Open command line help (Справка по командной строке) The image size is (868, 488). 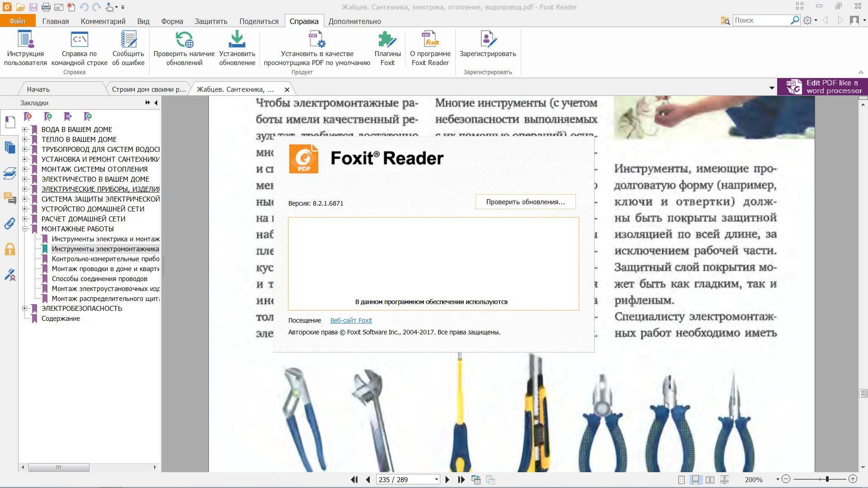pos(79,48)
